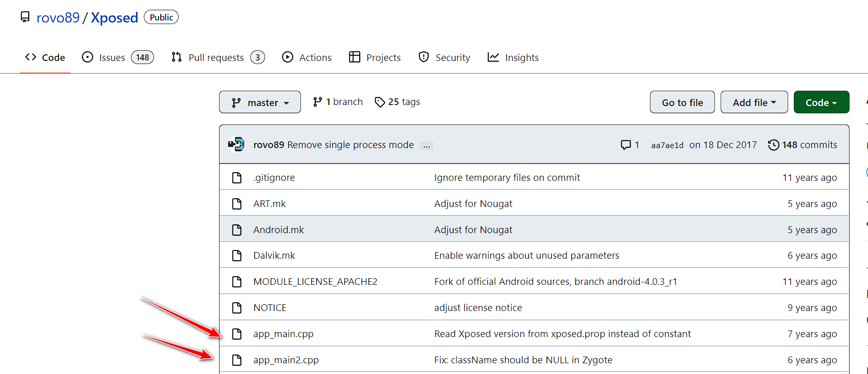The width and height of the screenshot is (868, 374).
Task: Click the Issues count badge 148
Action: tap(143, 57)
